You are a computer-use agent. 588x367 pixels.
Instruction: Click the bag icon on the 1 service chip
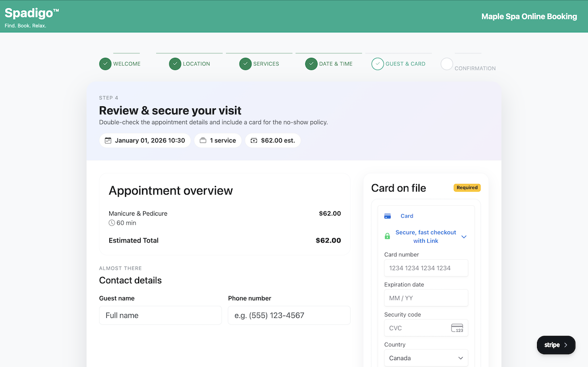point(203,140)
